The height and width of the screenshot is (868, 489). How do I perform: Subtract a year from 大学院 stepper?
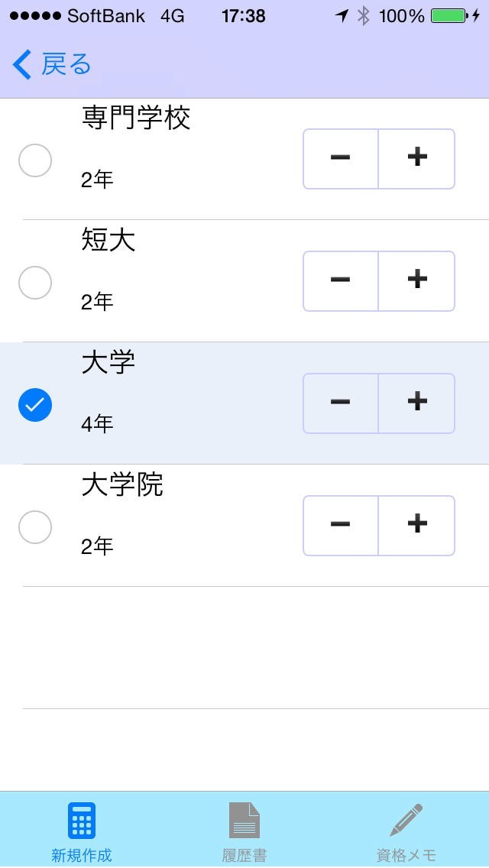tap(341, 525)
